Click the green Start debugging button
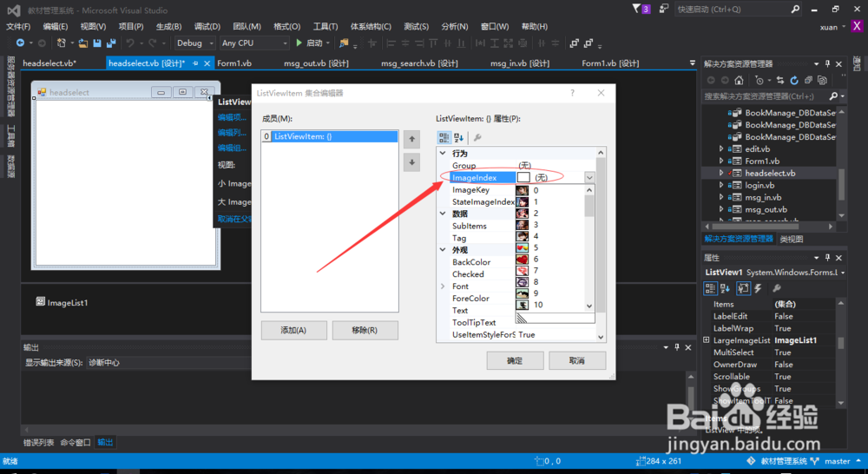Screen dimensions: 868x474 click(x=299, y=43)
